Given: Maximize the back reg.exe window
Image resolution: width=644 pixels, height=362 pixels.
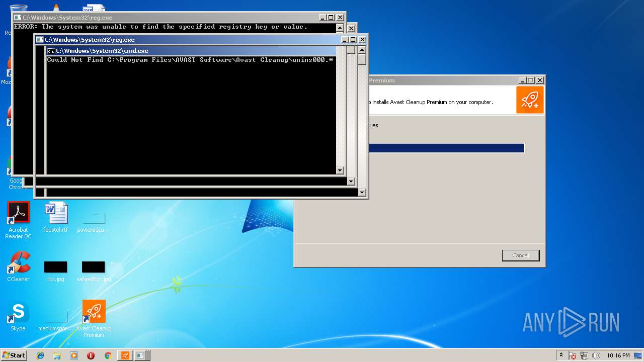Looking at the screenshot, I should click(332, 18).
